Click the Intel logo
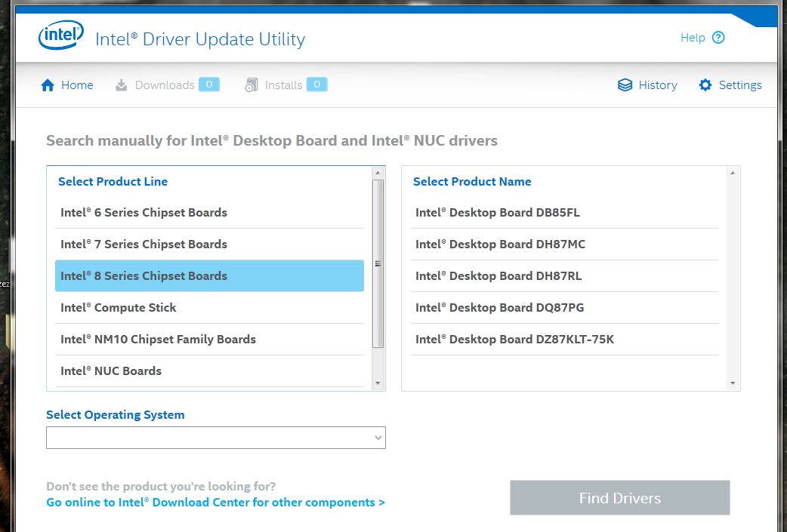787x532 pixels. click(61, 35)
